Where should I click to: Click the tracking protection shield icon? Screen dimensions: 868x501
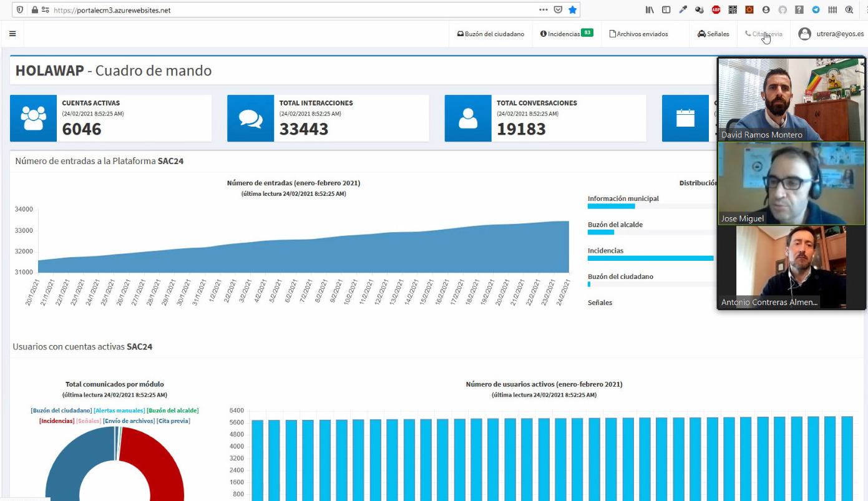pyautogui.click(x=21, y=10)
